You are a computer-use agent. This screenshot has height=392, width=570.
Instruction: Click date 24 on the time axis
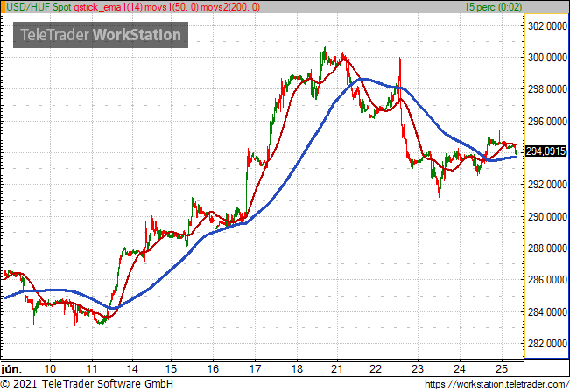click(x=460, y=369)
